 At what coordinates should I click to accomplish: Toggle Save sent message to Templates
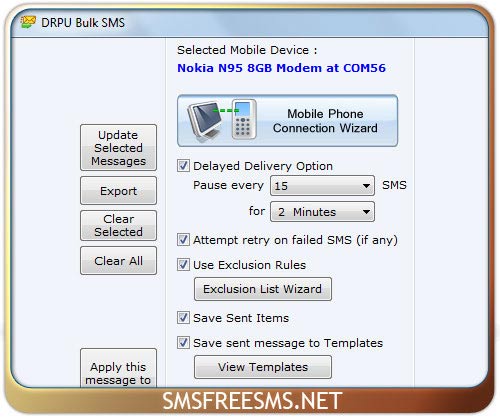[x=183, y=343]
